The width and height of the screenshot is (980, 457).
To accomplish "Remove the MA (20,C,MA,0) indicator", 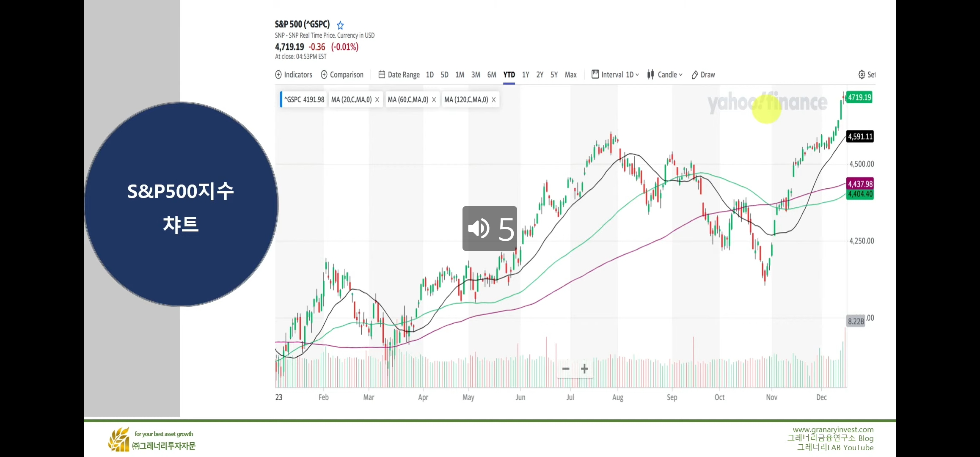I will (377, 100).
